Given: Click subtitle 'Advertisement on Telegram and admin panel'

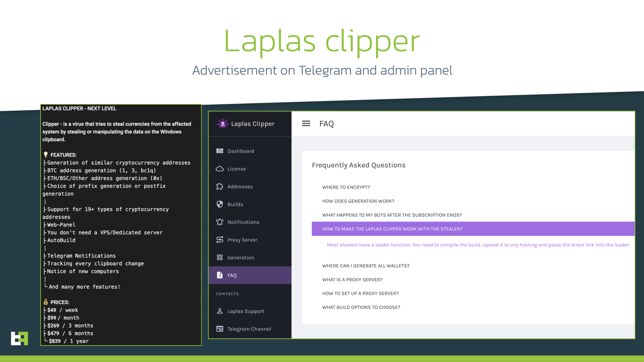Looking at the screenshot, I should point(322,70).
